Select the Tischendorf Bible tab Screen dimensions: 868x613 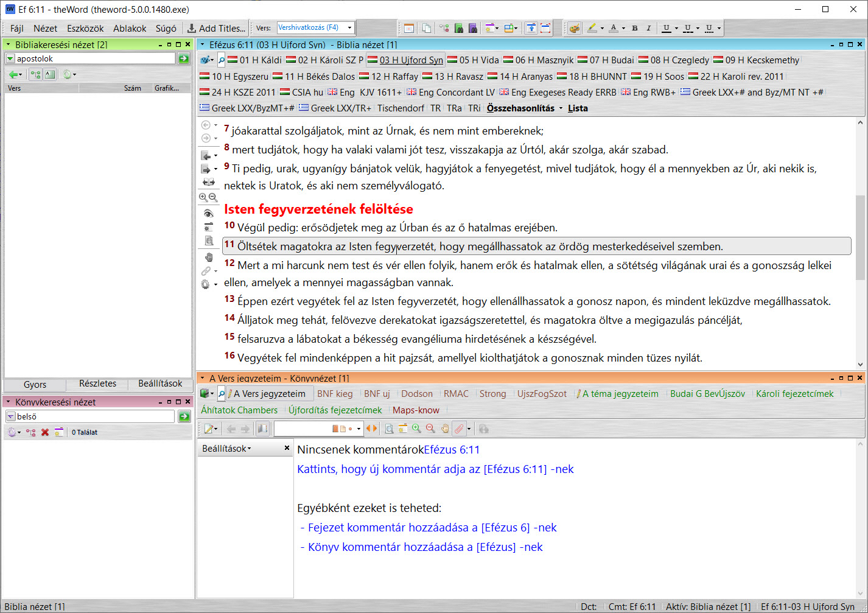401,108
